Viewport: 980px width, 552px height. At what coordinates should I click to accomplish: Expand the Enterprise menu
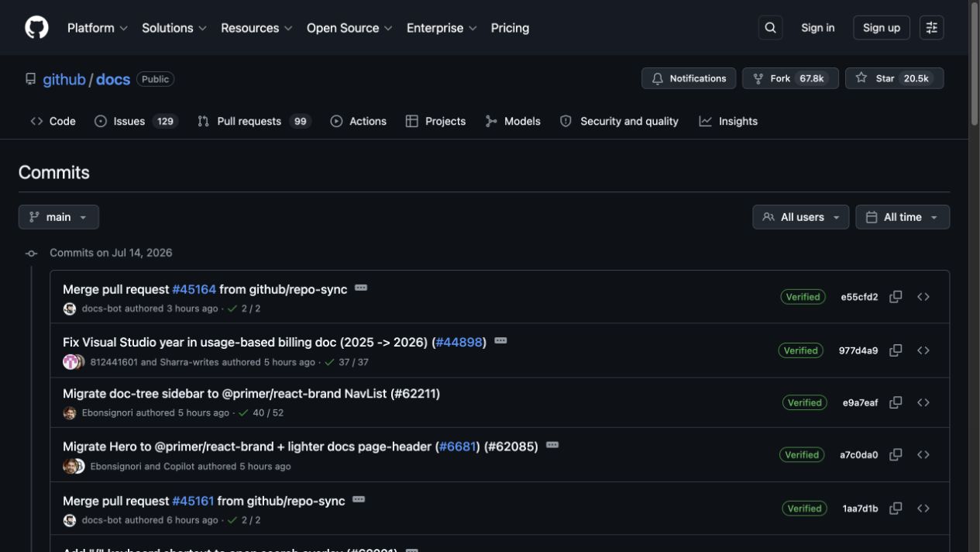pyautogui.click(x=442, y=28)
